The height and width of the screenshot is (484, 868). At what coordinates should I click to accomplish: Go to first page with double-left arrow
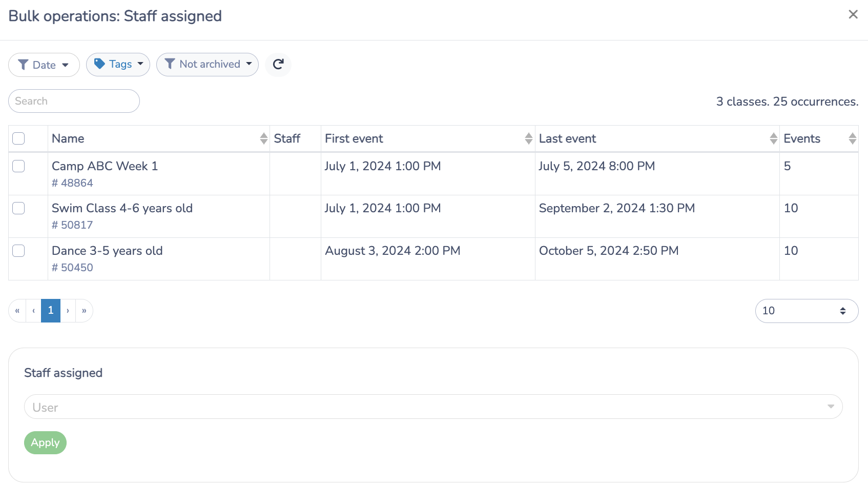click(x=17, y=311)
